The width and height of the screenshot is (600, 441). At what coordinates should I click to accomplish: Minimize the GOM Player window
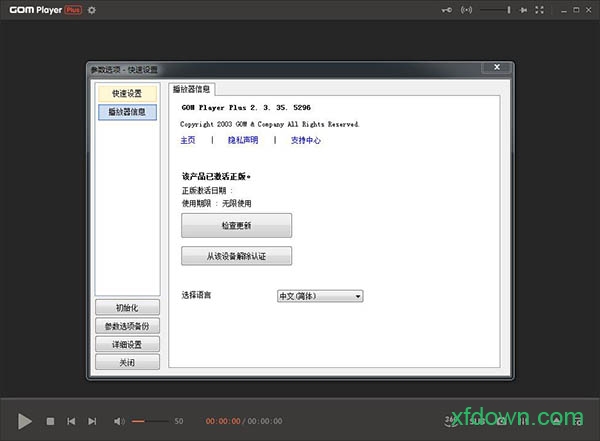click(564, 10)
